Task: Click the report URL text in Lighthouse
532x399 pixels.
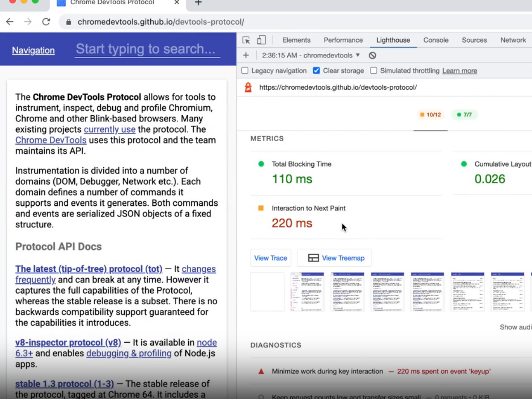Action: (338, 87)
